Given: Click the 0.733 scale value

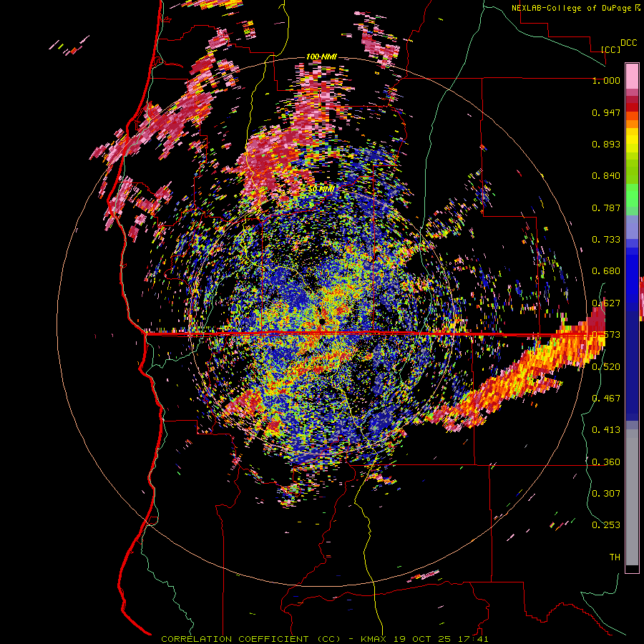Looking at the screenshot, I should [x=606, y=240].
